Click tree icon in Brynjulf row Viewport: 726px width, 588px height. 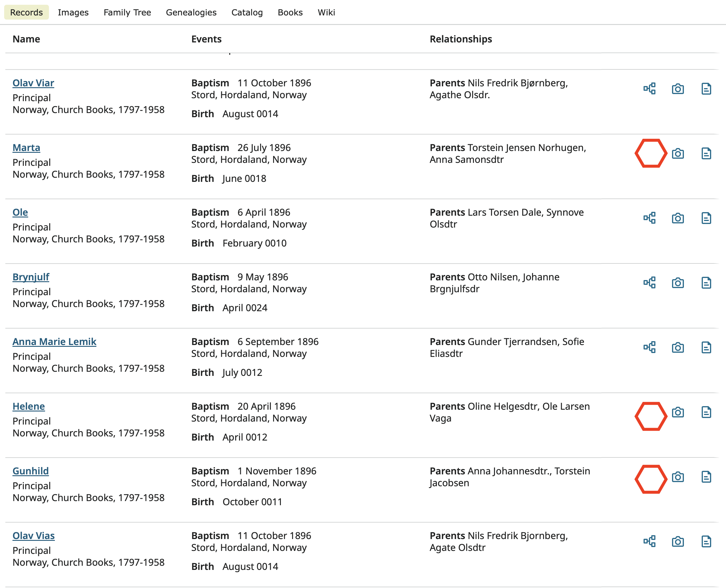coord(649,282)
